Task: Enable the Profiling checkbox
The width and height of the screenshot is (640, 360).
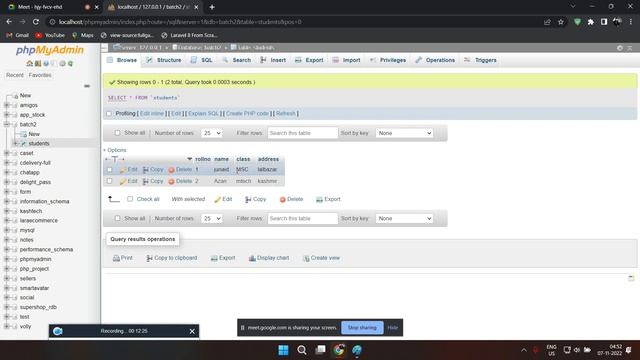Action: pos(109,114)
